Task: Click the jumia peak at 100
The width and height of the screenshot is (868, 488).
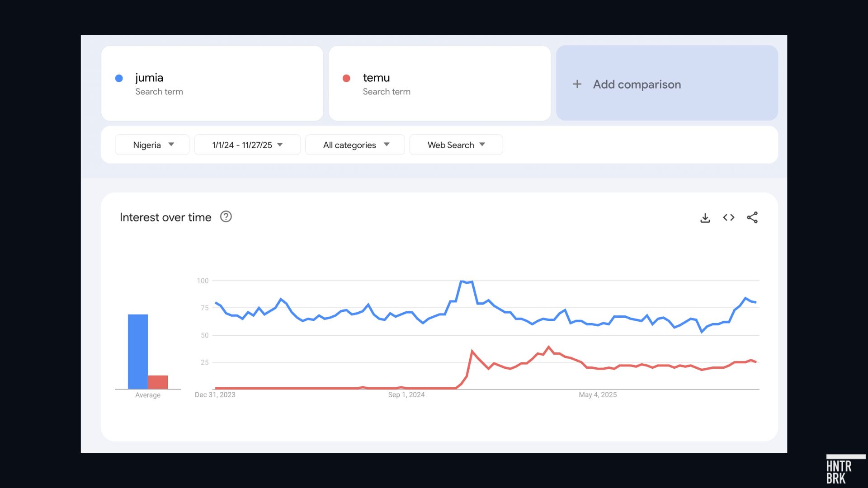Action: coord(462,282)
